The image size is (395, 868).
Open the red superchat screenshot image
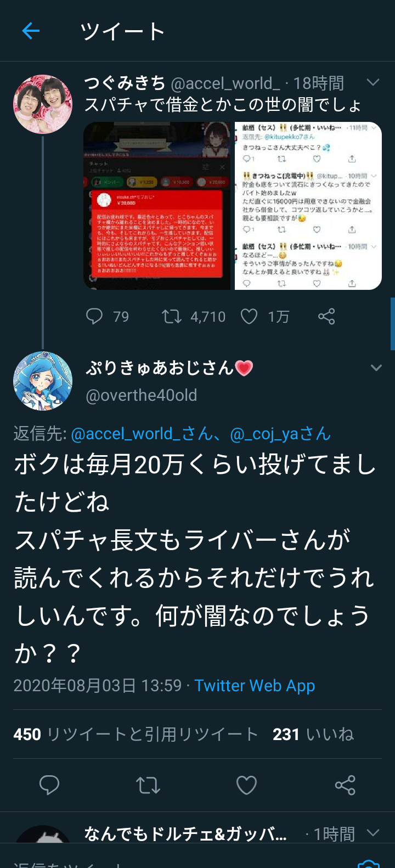[157, 206]
